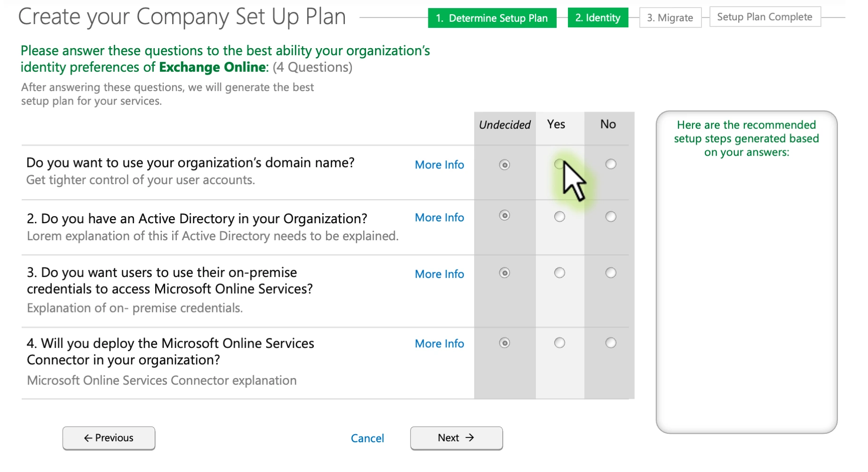
Task: Open the Setup Plan Complete step
Action: click(x=765, y=17)
